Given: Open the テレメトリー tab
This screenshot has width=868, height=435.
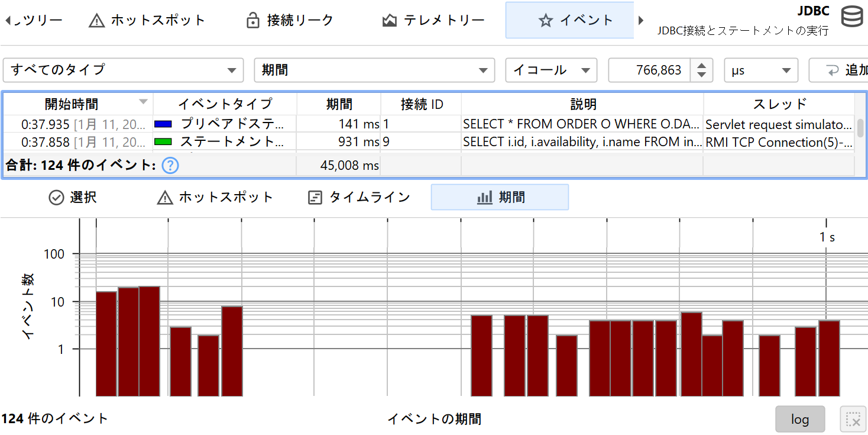Looking at the screenshot, I should [433, 21].
